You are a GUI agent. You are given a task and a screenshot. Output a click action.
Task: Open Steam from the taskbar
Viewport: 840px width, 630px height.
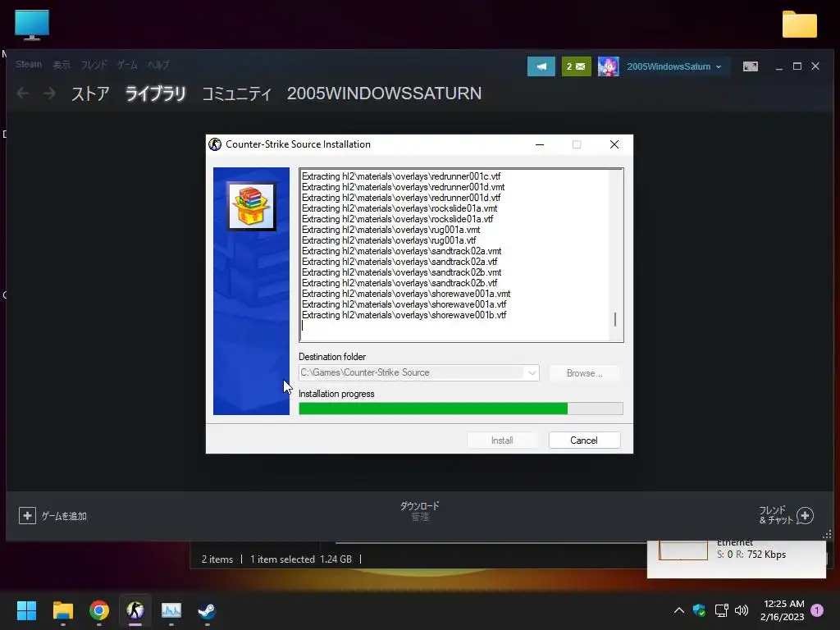207,610
